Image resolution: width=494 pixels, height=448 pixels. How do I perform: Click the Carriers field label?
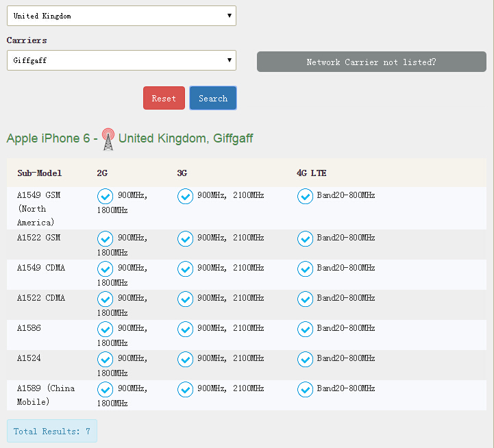click(x=27, y=40)
